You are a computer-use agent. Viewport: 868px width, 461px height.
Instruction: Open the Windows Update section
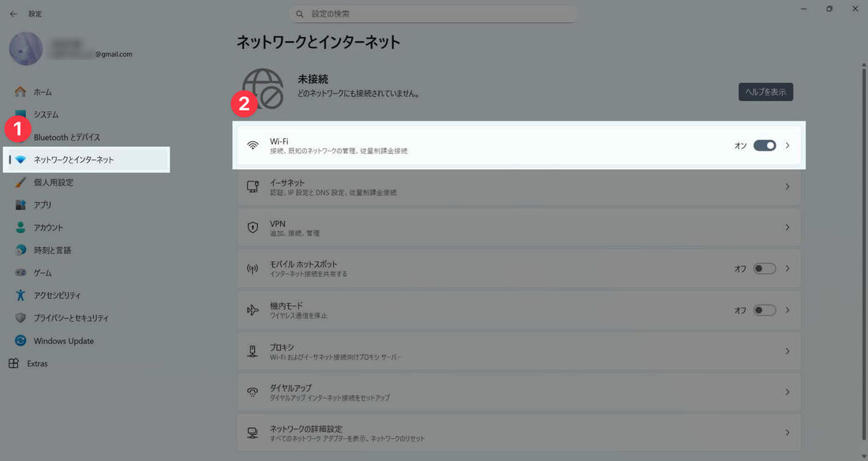point(59,340)
